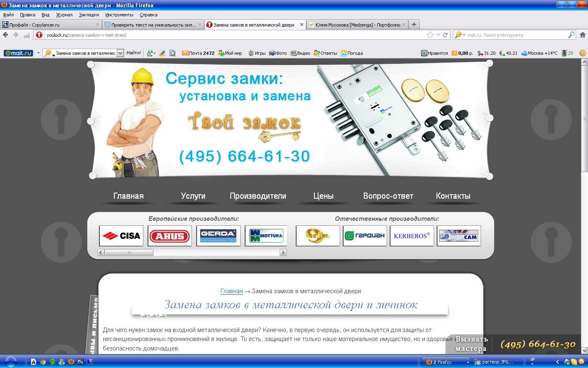This screenshot has width=588, height=368.
Task: Open the Контакты navigation item
Action: click(x=453, y=196)
